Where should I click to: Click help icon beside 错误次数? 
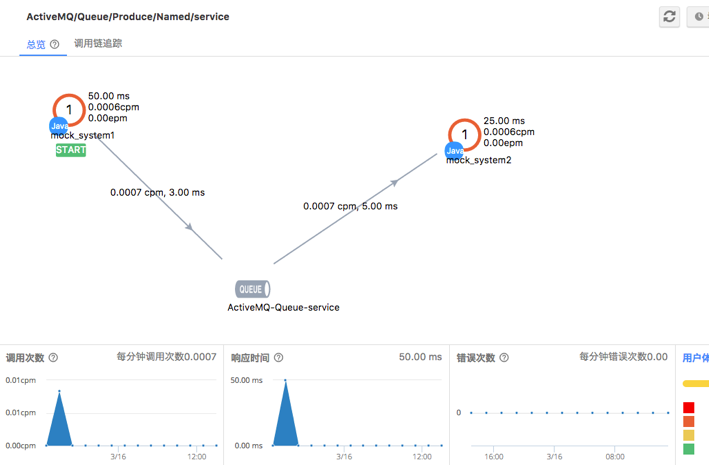[504, 358]
